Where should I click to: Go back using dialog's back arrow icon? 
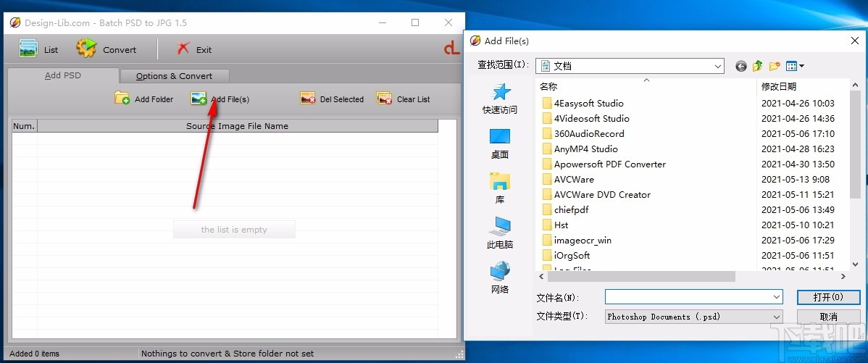click(741, 67)
